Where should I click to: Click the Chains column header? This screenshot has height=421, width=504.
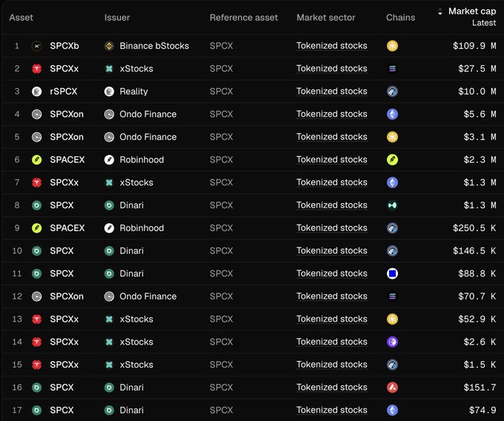[x=400, y=17]
